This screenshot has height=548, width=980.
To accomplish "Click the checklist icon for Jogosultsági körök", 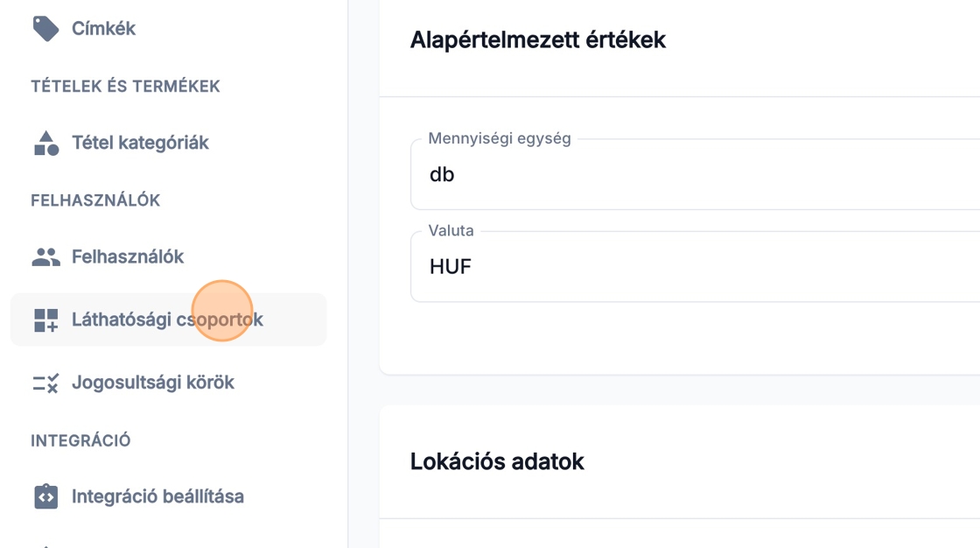I will click(45, 383).
